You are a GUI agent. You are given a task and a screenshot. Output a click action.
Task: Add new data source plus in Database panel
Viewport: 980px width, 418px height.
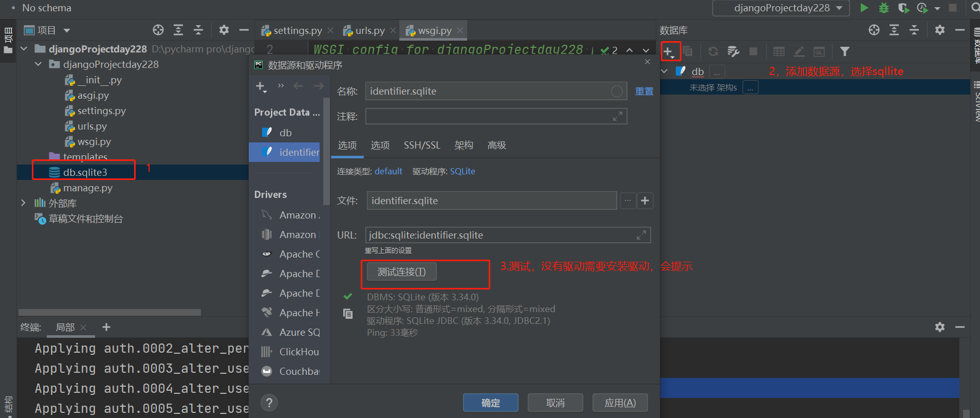point(668,51)
